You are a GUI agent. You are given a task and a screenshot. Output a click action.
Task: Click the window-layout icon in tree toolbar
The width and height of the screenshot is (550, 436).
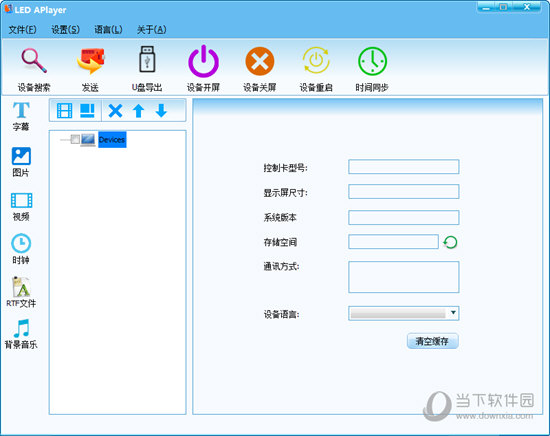(x=87, y=111)
